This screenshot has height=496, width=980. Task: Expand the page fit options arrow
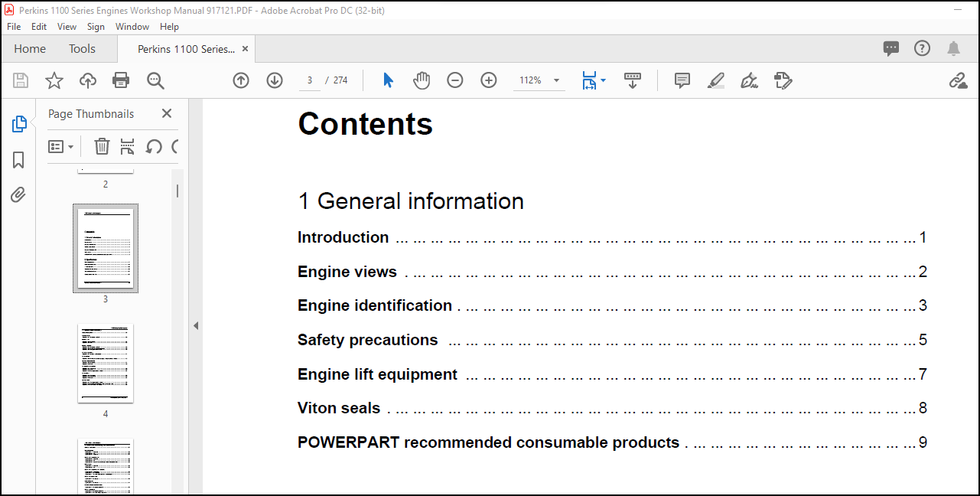coord(603,80)
